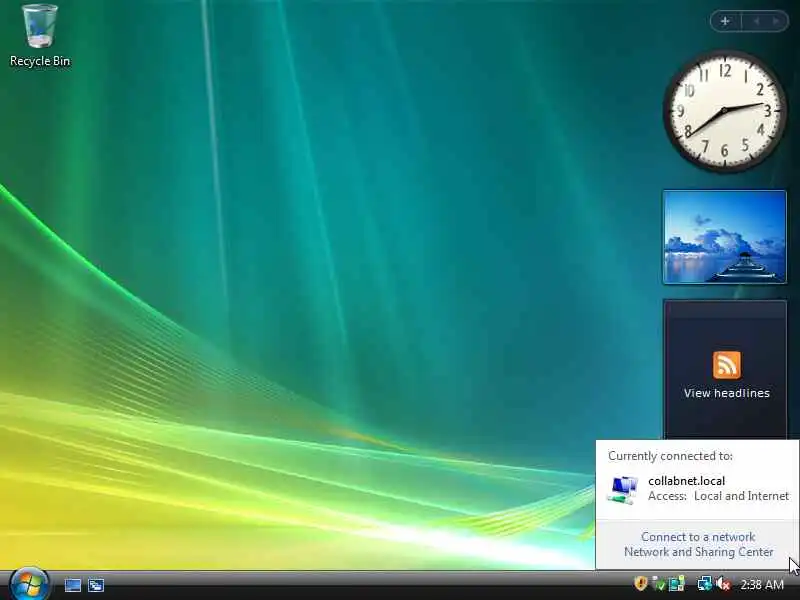Click the sidebar previous page arrow

coord(757,21)
